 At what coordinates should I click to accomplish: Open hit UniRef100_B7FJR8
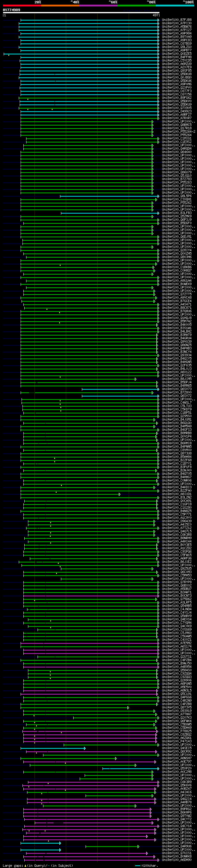[x=176, y=20]
